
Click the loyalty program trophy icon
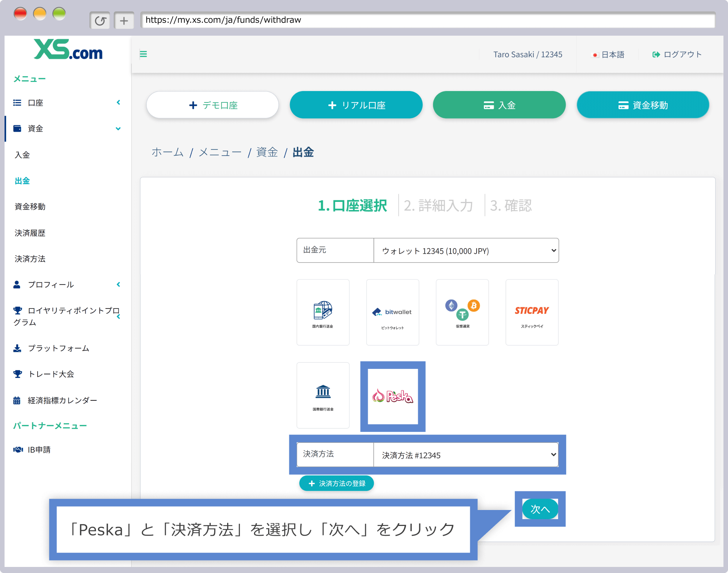click(17, 310)
